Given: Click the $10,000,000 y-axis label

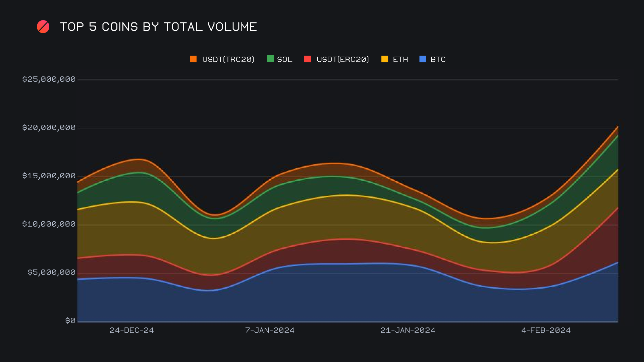Looking at the screenshot, I should [49, 224].
